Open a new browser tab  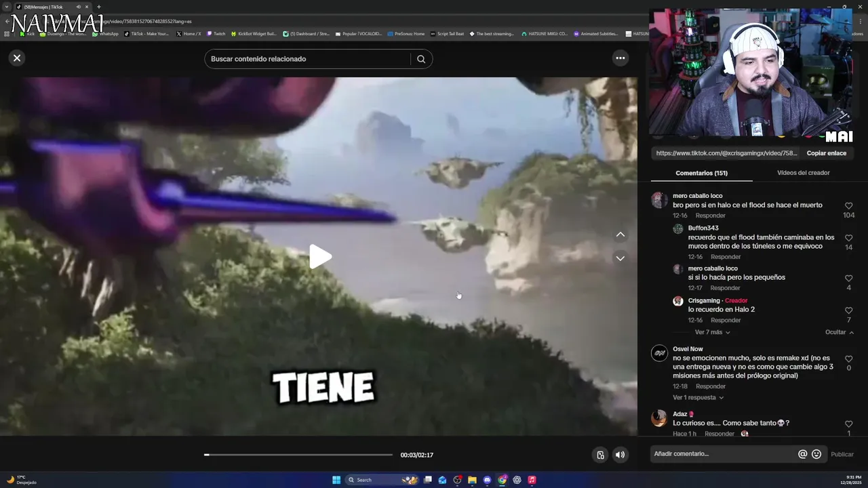pos(99,7)
